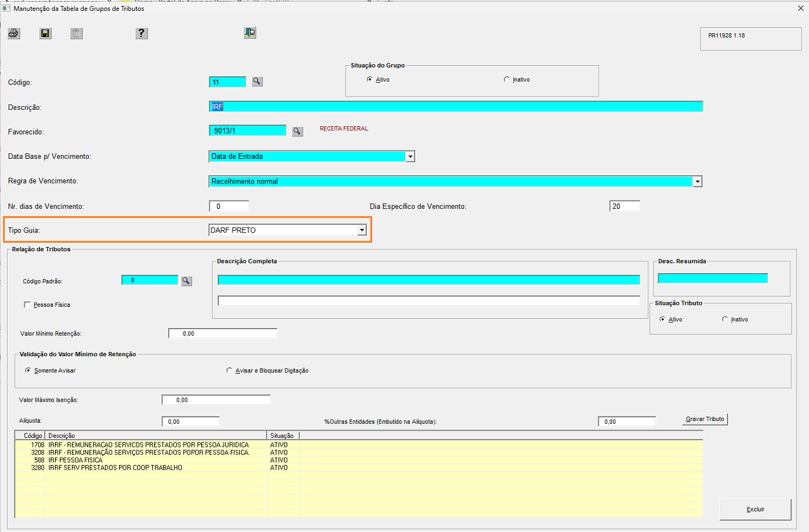Select row 1708 IRRF Pessoa Jurídica
Image resolution: width=809 pixels, height=532 pixels.
coord(359,445)
